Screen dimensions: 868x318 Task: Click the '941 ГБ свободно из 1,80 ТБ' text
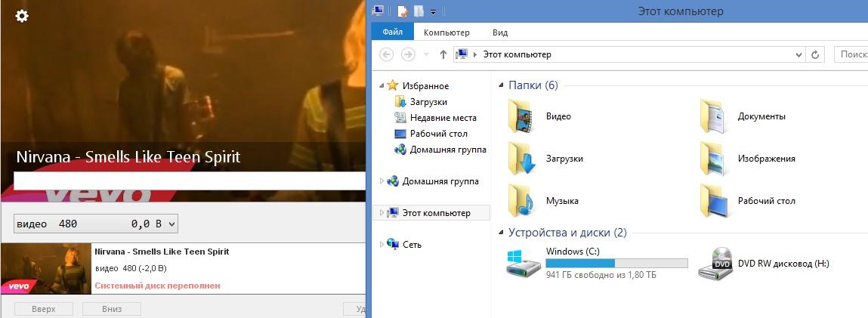(601, 275)
